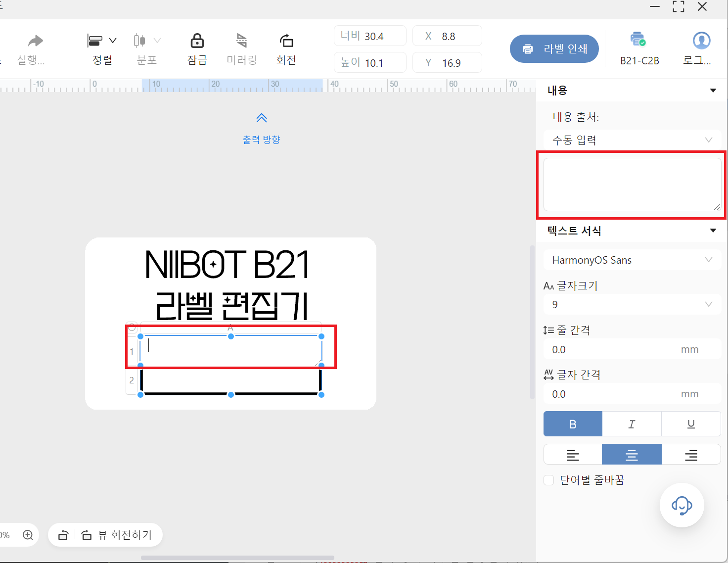Image resolution: width=728 pixels, height=563 pixels.
Task: Click the 출력 방향 double-arrow icon
Action: 262,118
